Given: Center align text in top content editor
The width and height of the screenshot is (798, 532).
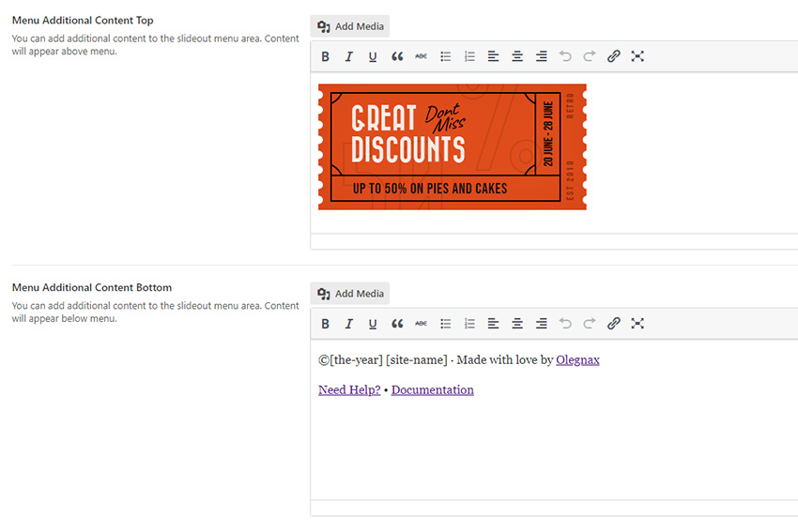Looking at the screenshot, I should click(517, 56).
